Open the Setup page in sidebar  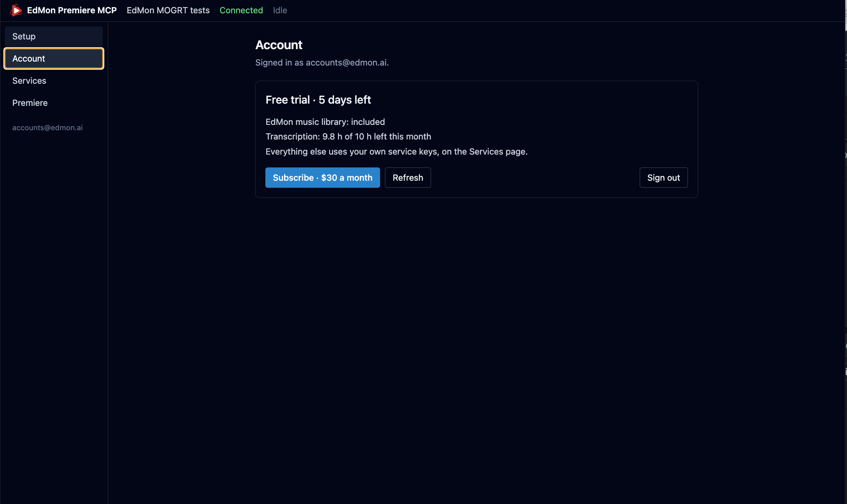click(x=54, y=36)
